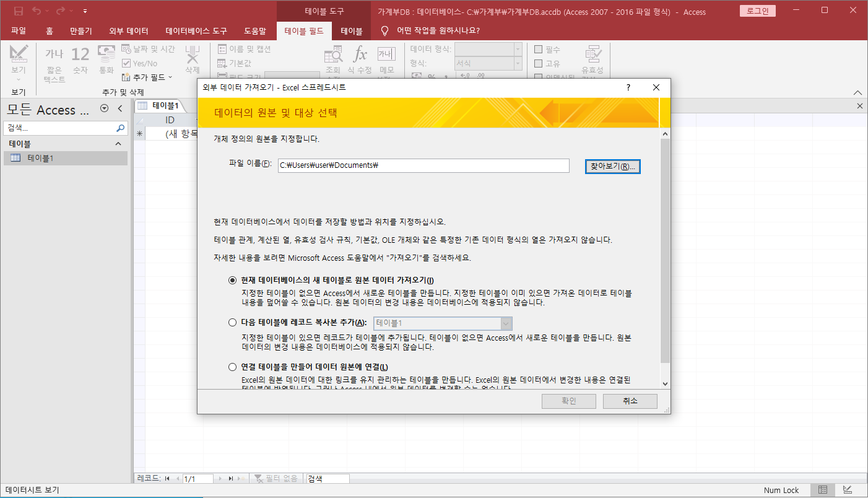Viewport: 868px width, 498px height.
Task: Click the Browse (찾아보기) button
Action: click(613, 166)
